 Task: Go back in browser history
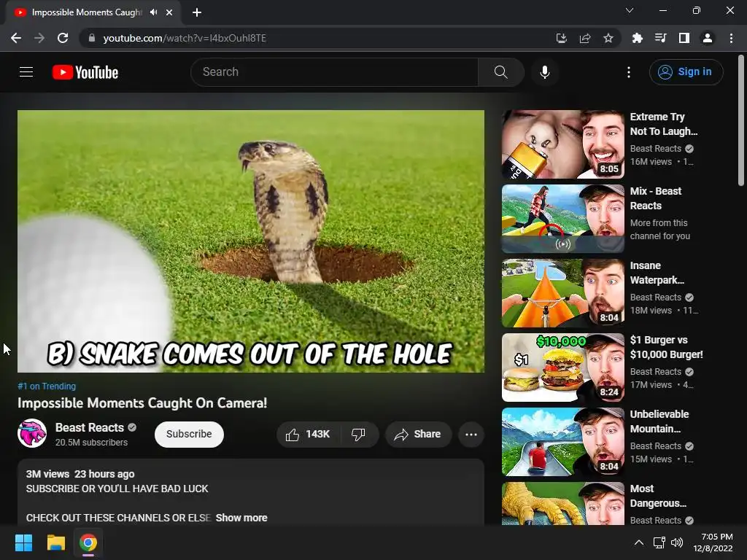16,38
